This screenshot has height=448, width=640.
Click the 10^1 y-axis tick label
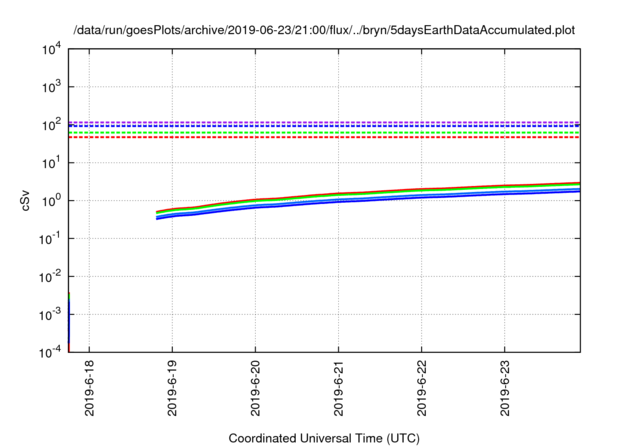pyautogui.click(x=52, y=162)
